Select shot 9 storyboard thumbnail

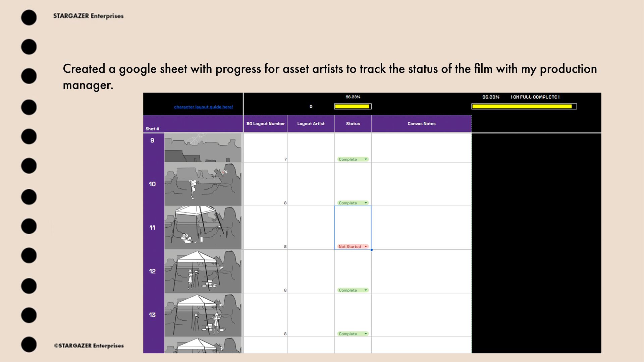pyautogui.click(x=203, y=147)
